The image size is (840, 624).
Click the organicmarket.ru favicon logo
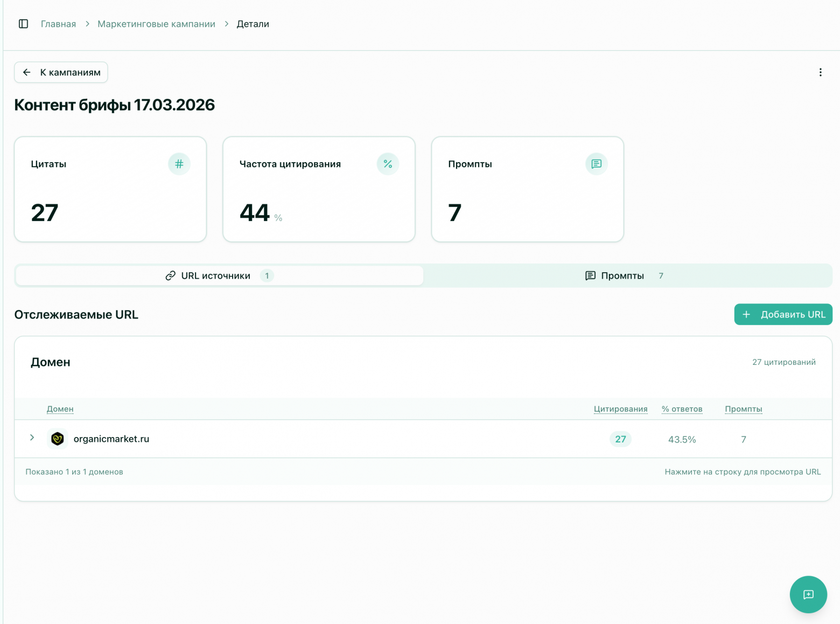coord(58,439)
